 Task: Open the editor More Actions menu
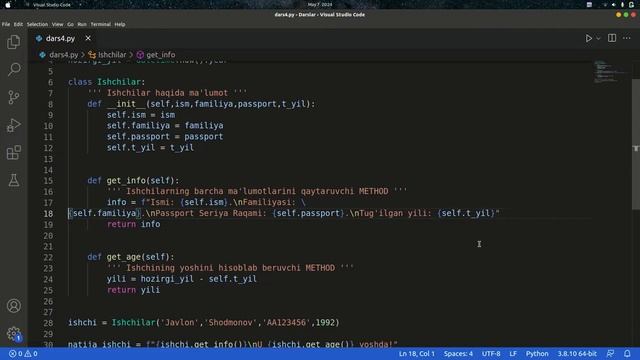pos(627,38)
